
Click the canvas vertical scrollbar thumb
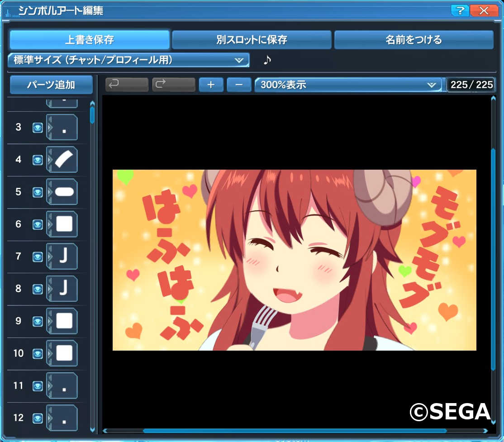[x=494, y=259]
